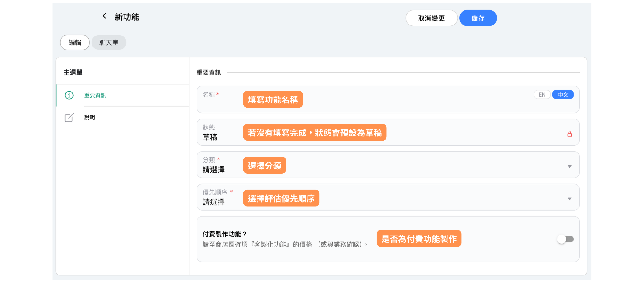Click the 新功能 page title
Image resolution: width=644 pixels, height=283 pixels.
127,17
